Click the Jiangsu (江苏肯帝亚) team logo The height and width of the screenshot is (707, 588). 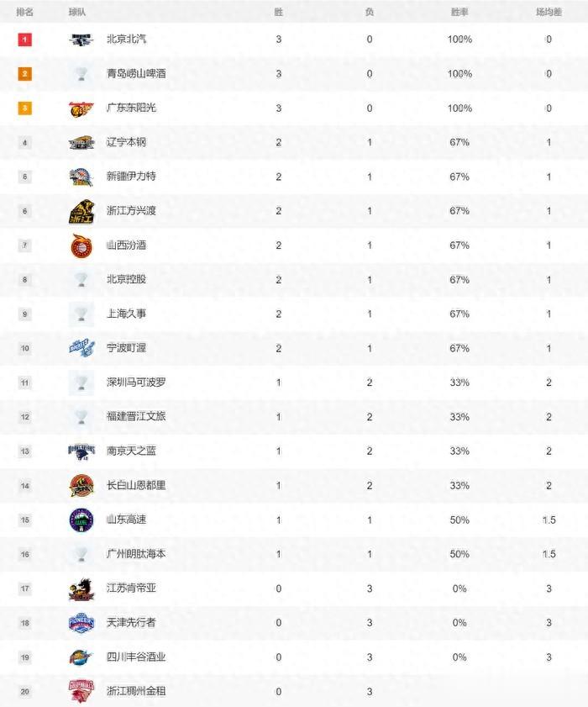(81, 588)
